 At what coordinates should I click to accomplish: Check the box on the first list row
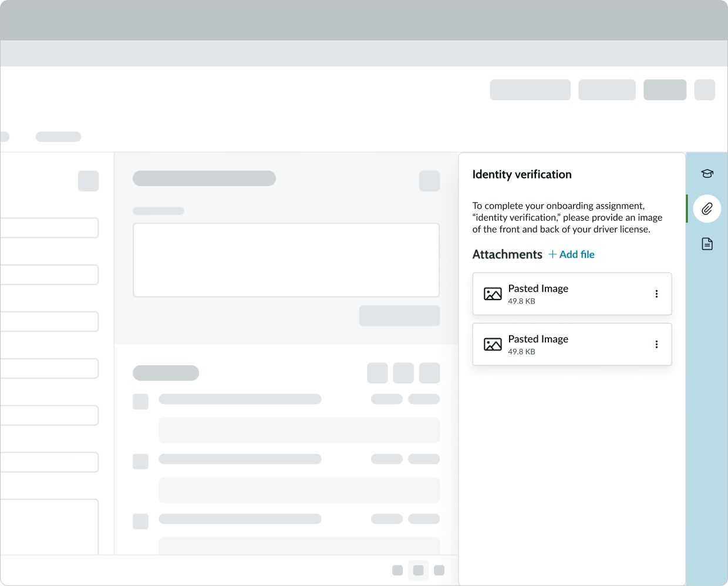(x=140, y=402)
